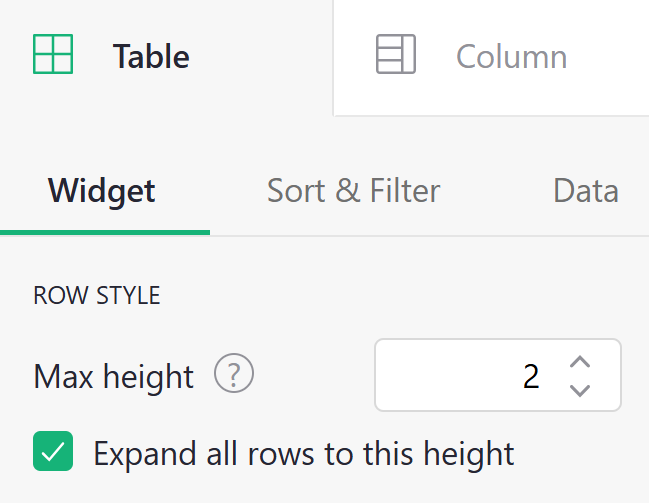Select the Widget subtab
649x503 pixels.
[x=102, y=190]
